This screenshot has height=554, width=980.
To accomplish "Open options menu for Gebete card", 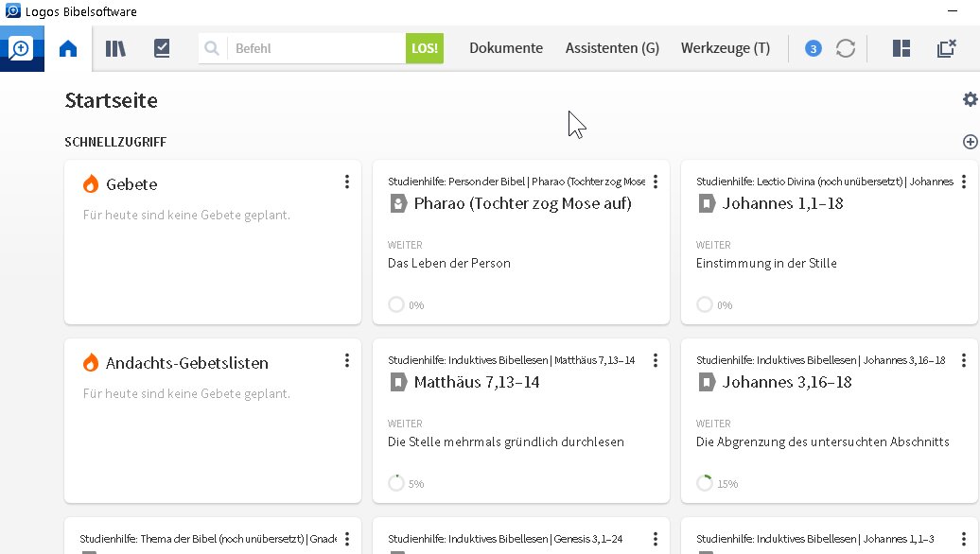I will tap(347, 182).
